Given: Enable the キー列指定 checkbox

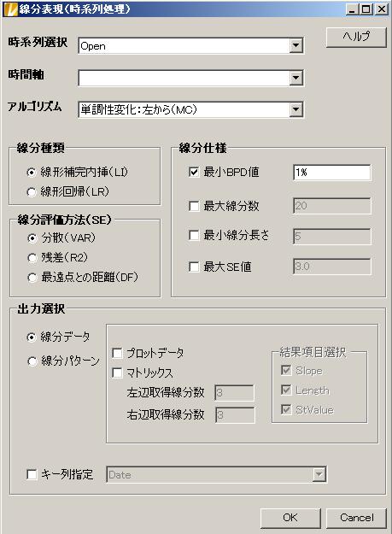Looking at the screenshot, I should (32, 474).
